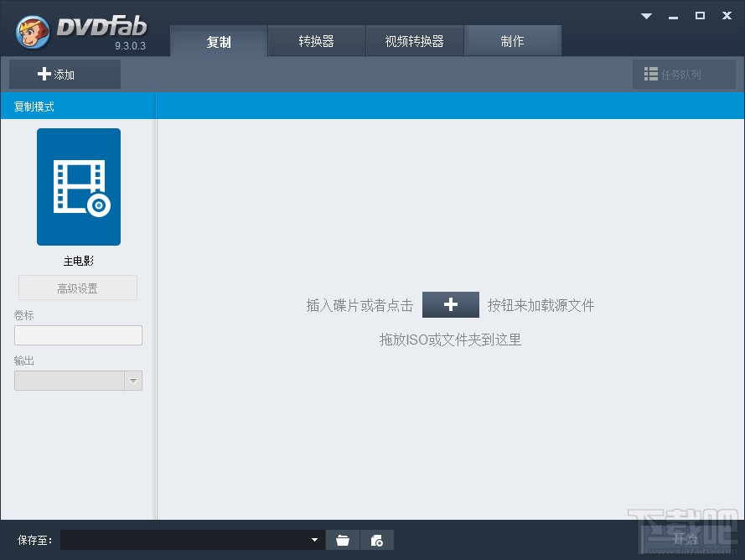This screenshot has height=560, width=745.
Task: Click the center plus button to load source
Action: pyautogui.click(x=450, y=304)
